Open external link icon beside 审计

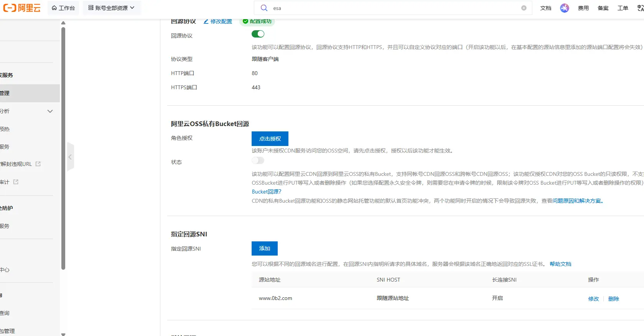16,182
